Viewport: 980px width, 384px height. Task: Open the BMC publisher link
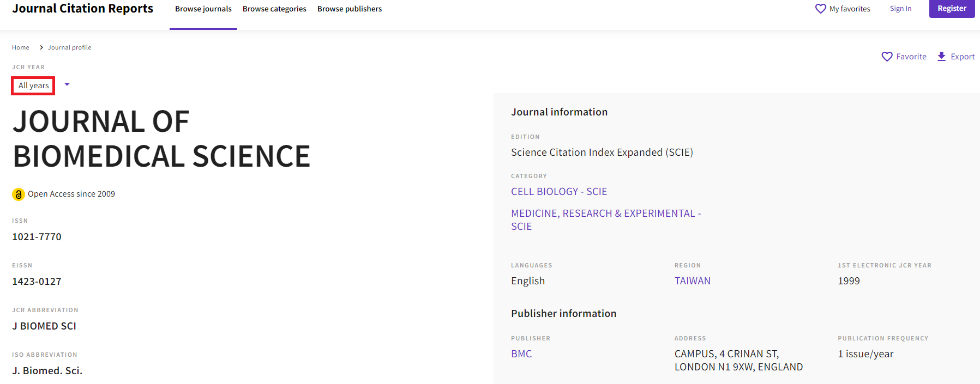point(521,354)
